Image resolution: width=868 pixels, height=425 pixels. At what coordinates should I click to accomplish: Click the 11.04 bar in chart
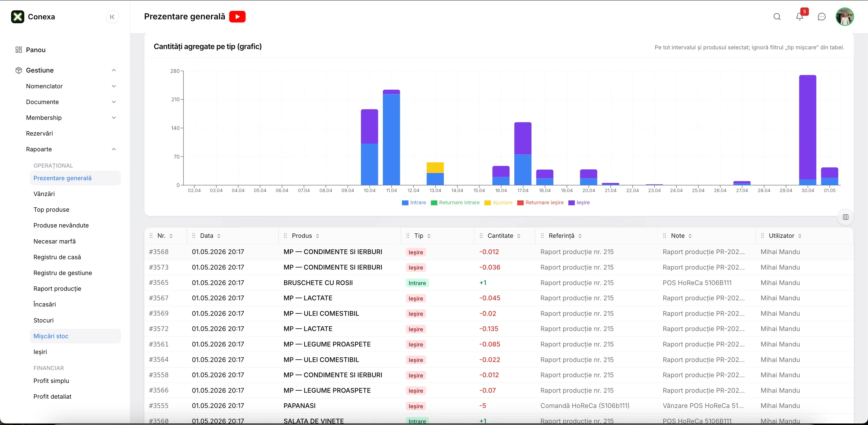[x=391, y=137]
